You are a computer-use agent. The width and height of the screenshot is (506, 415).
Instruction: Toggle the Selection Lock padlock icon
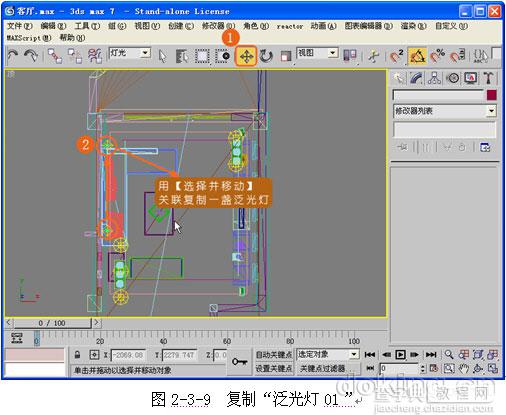(x=77, y=355)
